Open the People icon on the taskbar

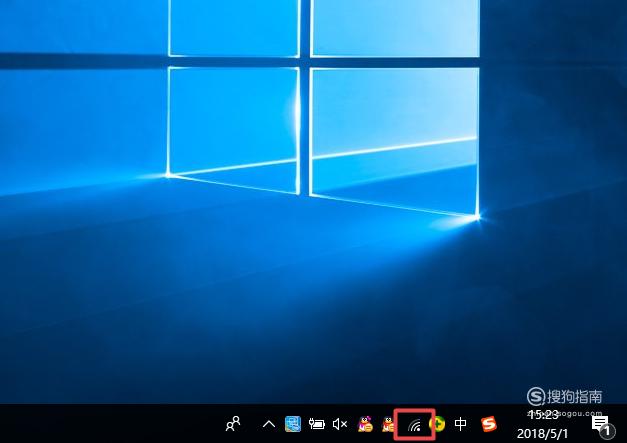[x=233, y=424]
